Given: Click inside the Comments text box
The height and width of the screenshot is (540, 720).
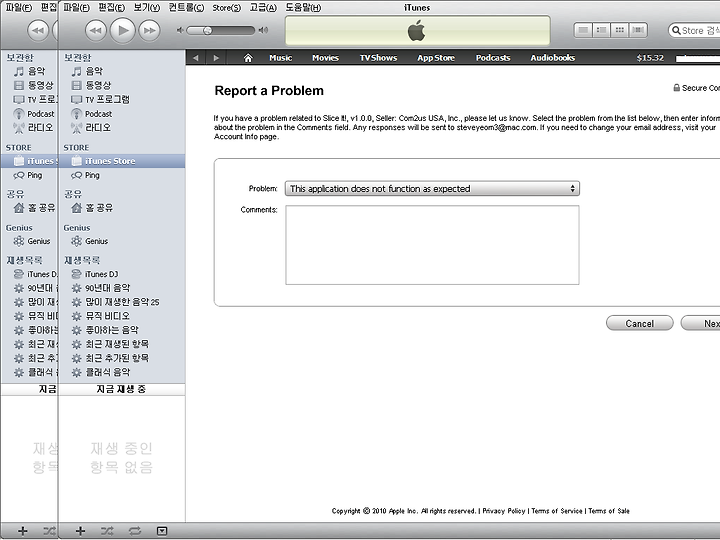Looking at the screenshot, I should [432, 245].
